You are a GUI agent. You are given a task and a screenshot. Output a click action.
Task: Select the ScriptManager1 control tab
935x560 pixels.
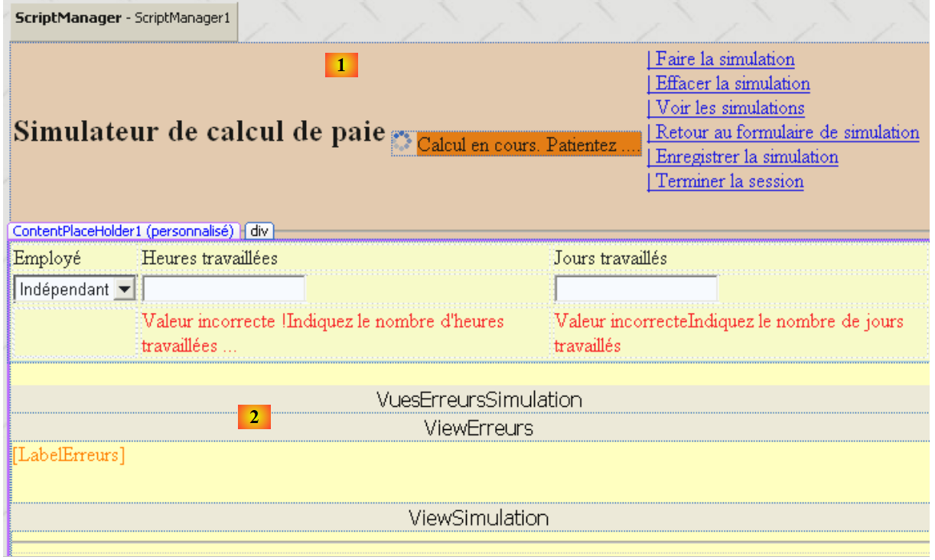point(122,18)
